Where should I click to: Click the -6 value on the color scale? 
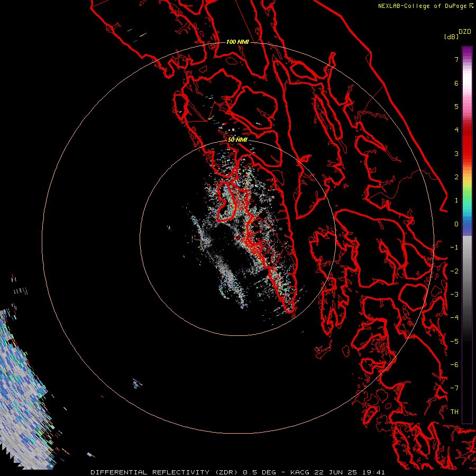point(454,365)
